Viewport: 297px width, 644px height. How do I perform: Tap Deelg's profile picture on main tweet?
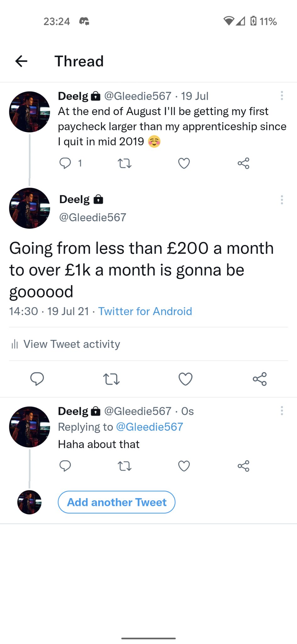coord(30,208)
